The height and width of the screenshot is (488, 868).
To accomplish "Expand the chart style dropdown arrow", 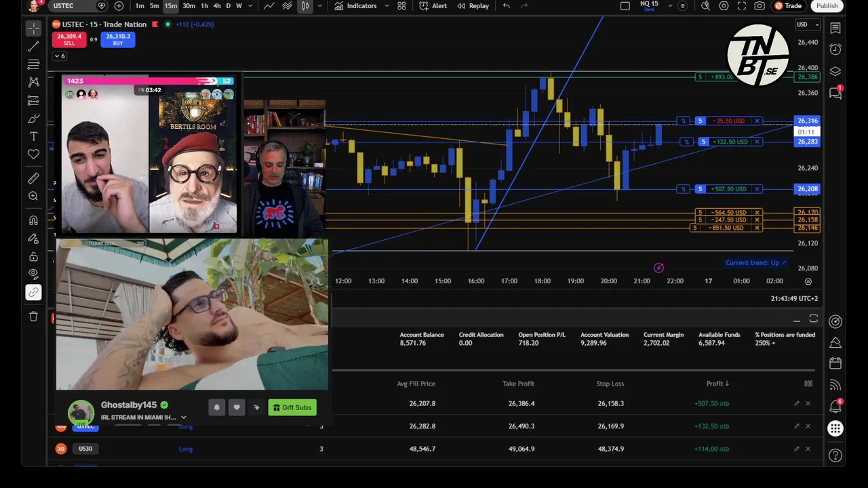I will (x=319, y=6).
